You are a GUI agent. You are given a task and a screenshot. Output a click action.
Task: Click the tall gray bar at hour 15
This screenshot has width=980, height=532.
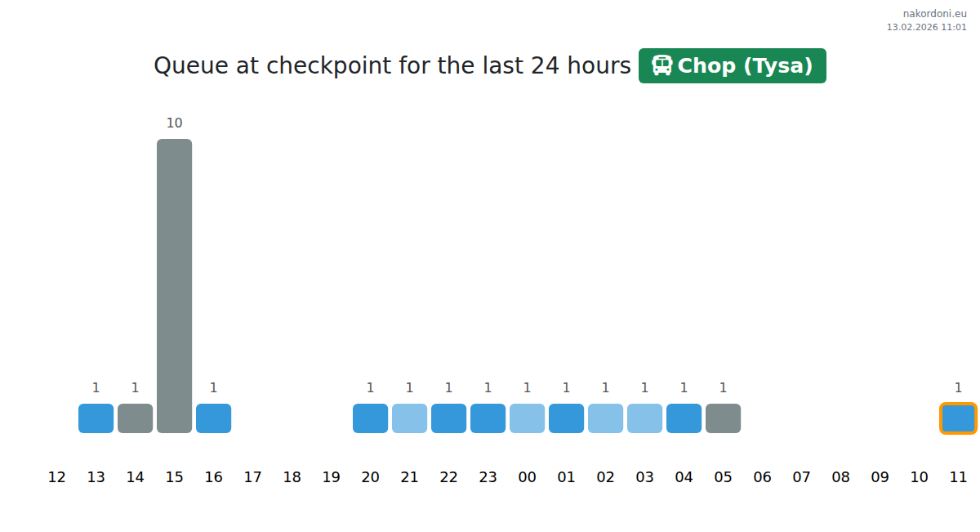[x=174, y=285]
